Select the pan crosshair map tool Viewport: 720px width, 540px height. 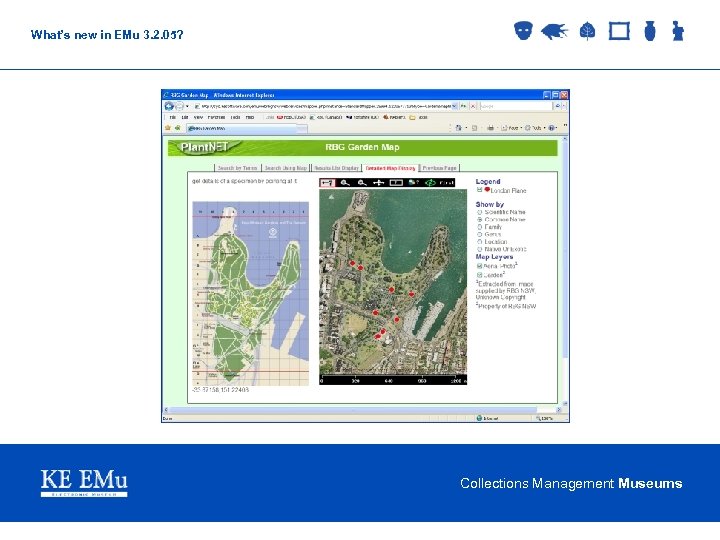378,183
